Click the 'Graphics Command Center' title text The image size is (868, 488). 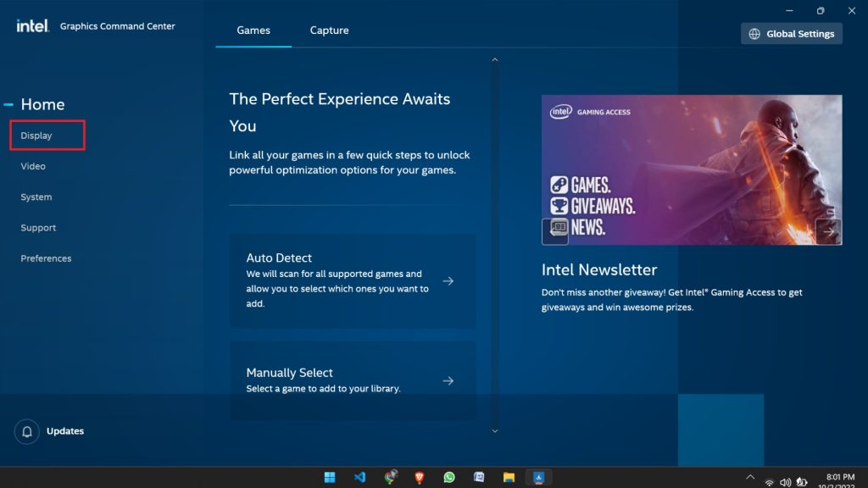pos(117,26)
